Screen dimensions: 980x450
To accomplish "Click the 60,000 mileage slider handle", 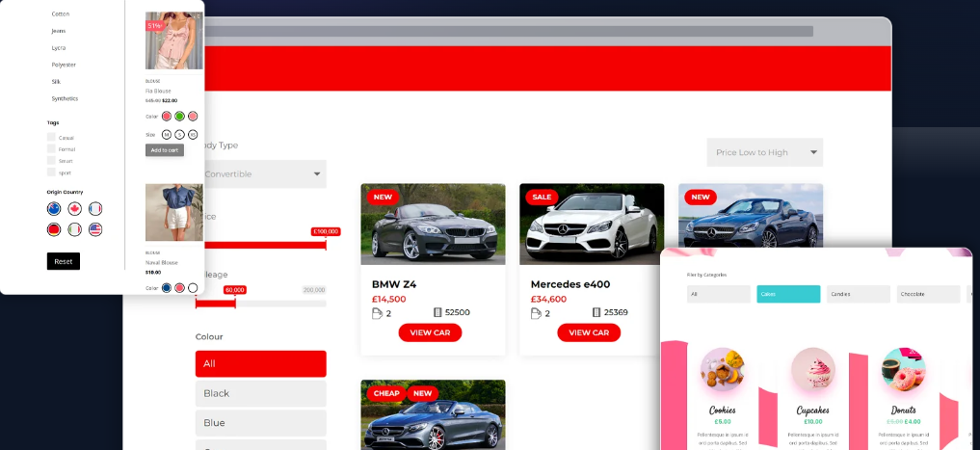I will coord(235,291).
